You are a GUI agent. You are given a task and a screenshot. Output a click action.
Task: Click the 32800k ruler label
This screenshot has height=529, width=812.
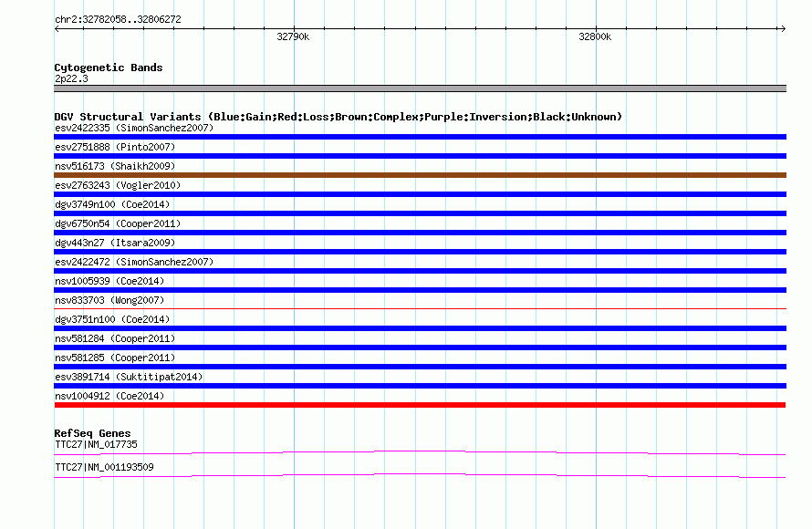click(x=595, y=36)
